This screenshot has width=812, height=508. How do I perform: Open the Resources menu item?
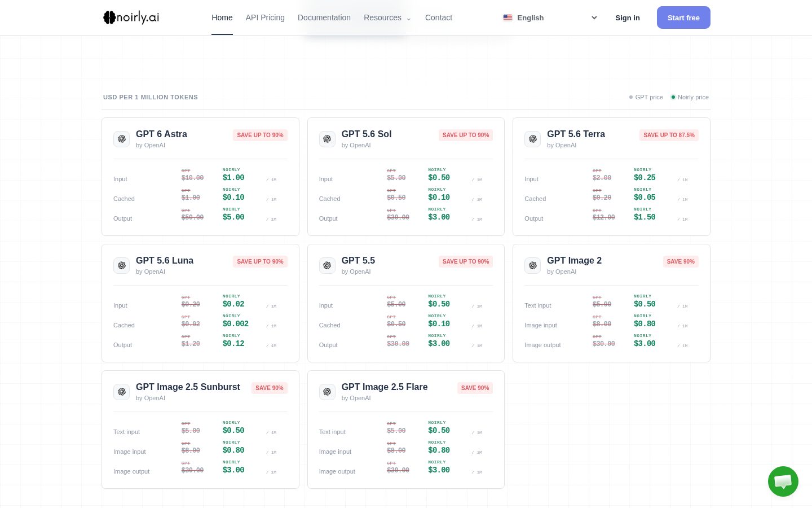coord(382,17)
